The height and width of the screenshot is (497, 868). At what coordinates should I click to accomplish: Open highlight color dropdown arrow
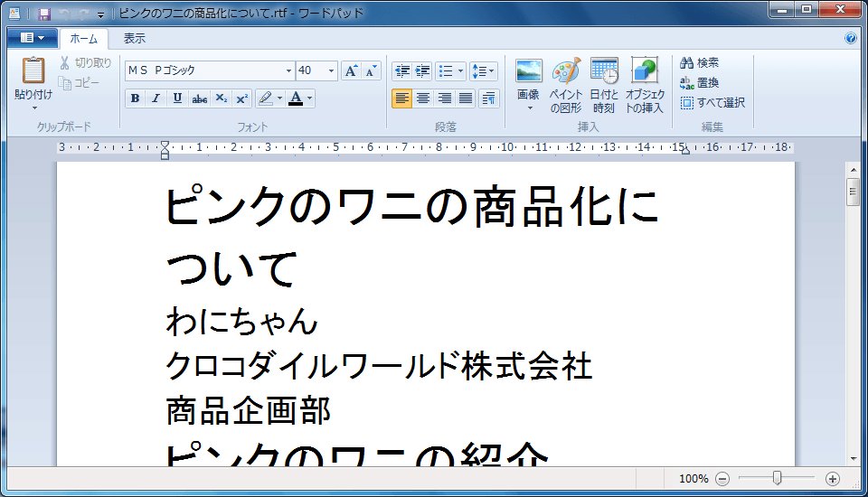click(279, 98)
